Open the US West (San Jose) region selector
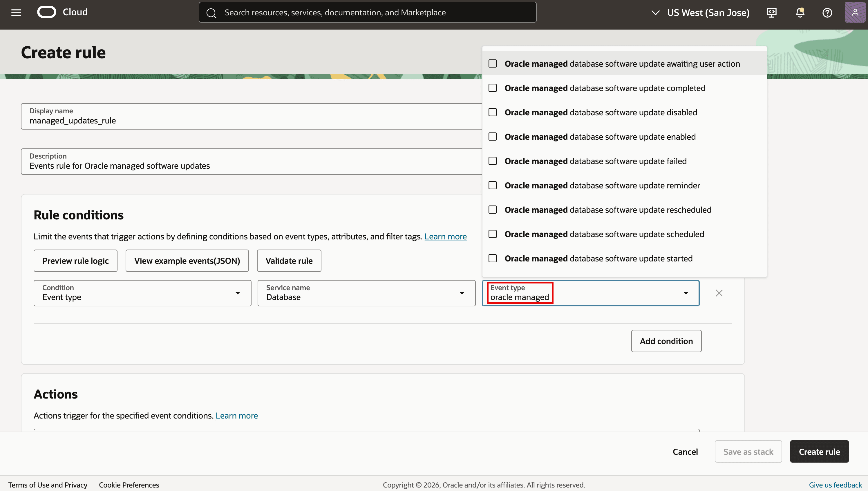 tap(700, 12)
